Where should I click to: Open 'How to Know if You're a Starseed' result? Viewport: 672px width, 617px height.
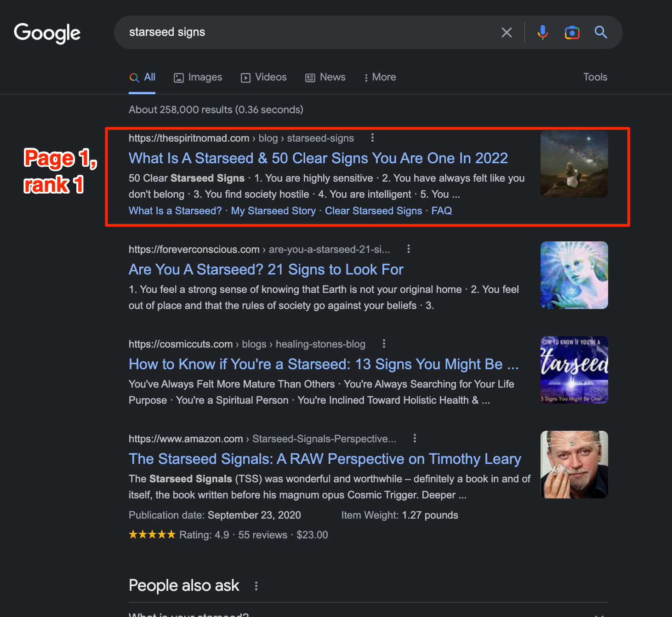click(x=324, y=364)
